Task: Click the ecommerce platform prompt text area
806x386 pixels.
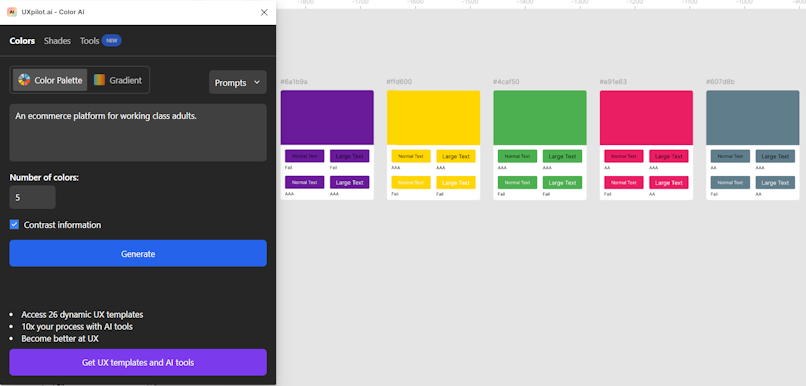Action: [x=138, y=133]
